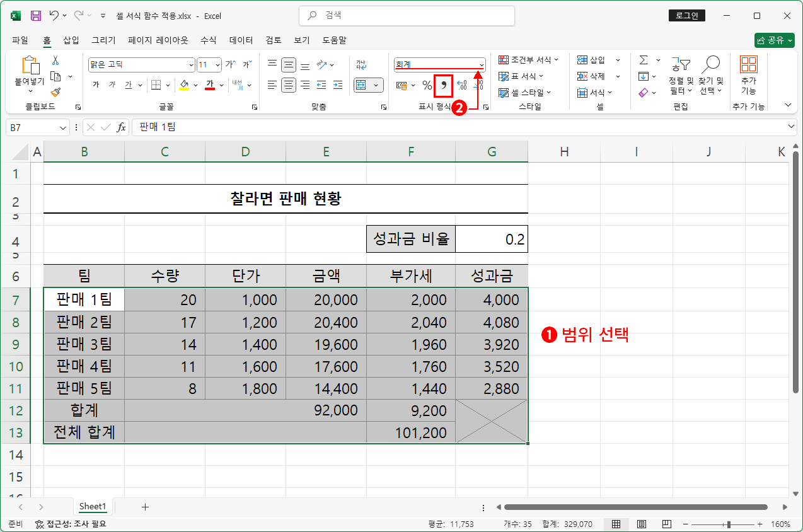Viewport: 803px width, 532px height.
Task: Click the Save icon in title bar
Action: [x=36, y=16]
